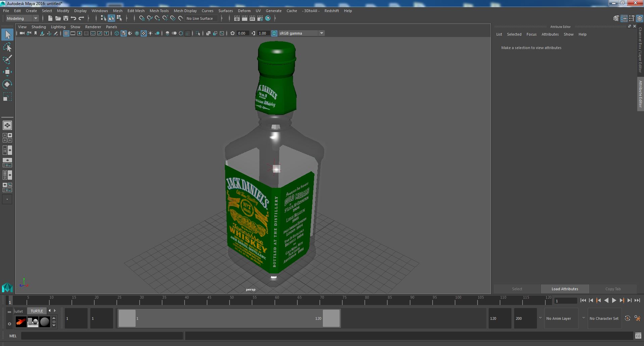Start IPR render
This screenshot has width=644, height=346.
coord(252,18)
